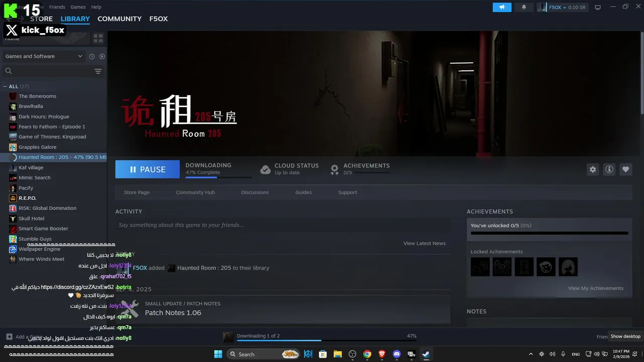
Task: Click Add a Game
Action: coord(29,337)
